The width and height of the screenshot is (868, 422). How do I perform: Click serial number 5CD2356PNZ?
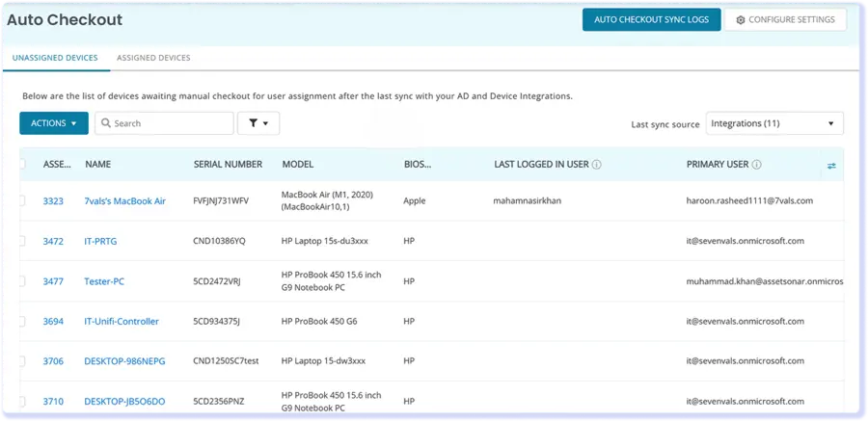tap(217, 402)
